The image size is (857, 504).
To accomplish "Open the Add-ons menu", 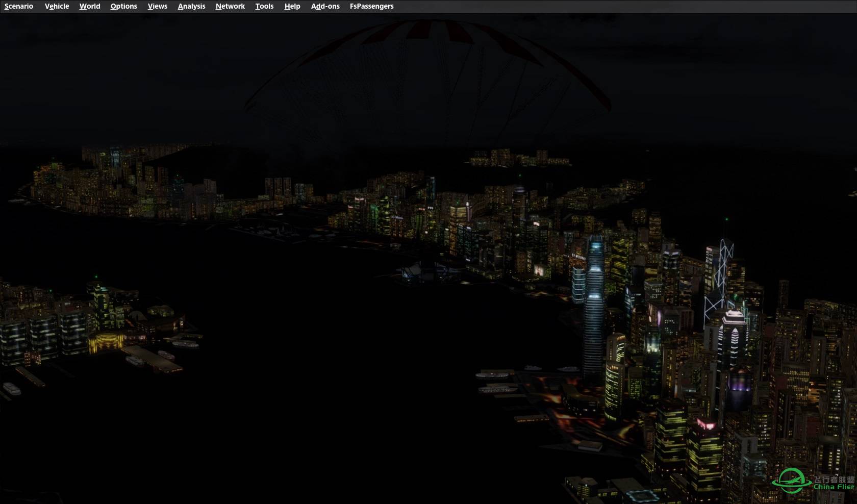I will click(x=325, y=6).
